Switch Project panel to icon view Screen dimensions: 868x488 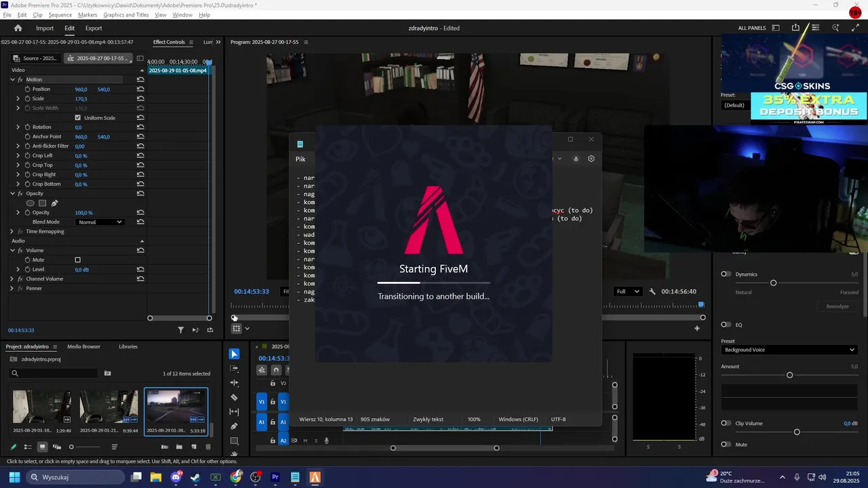point(42,447)
